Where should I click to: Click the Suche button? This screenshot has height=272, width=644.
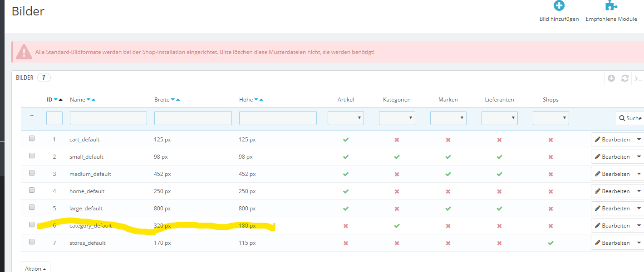(x=629, y=118)
